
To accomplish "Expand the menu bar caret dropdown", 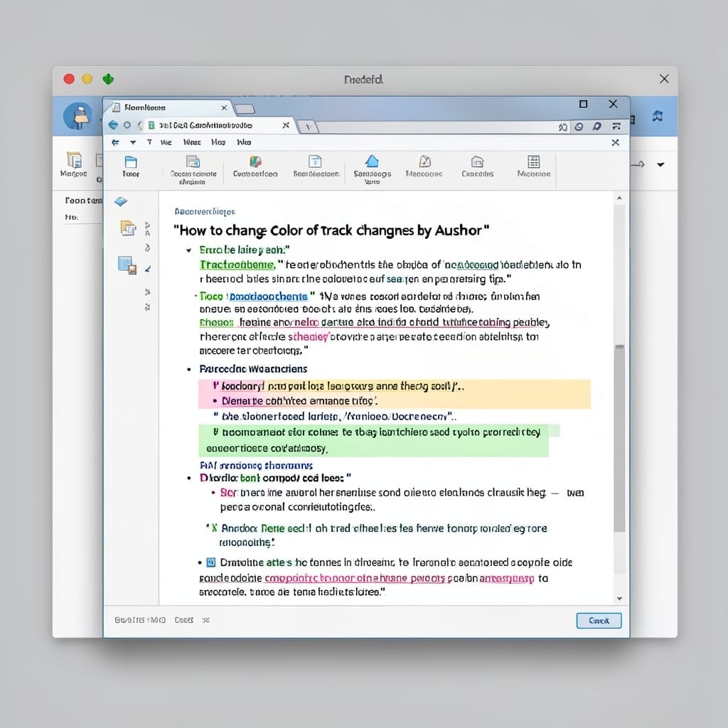I will point(133,142).
